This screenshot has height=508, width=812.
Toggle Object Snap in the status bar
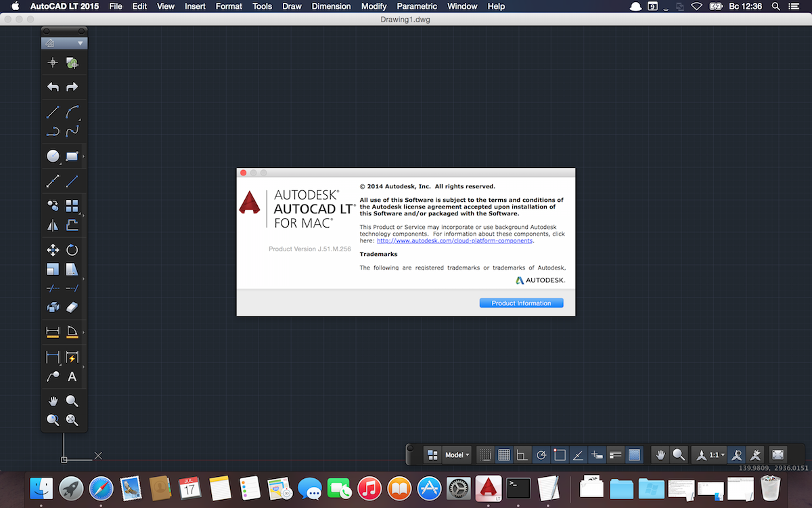point(560,455)
